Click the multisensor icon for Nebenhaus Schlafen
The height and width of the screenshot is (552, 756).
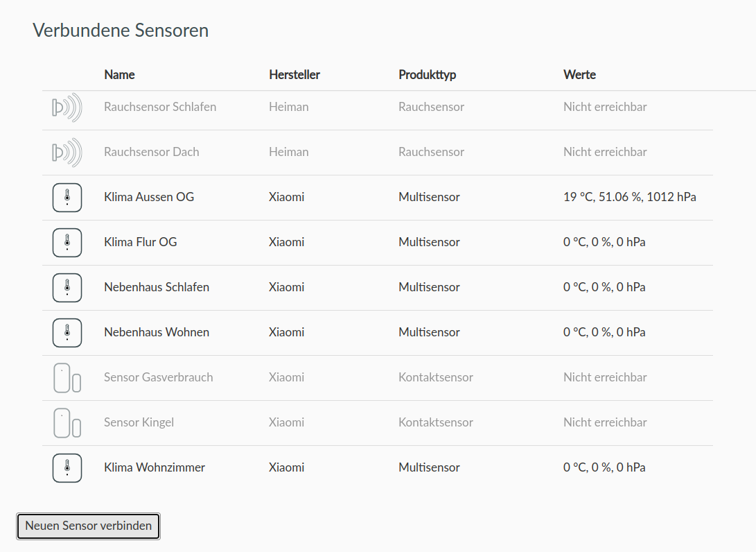(67, 288)
